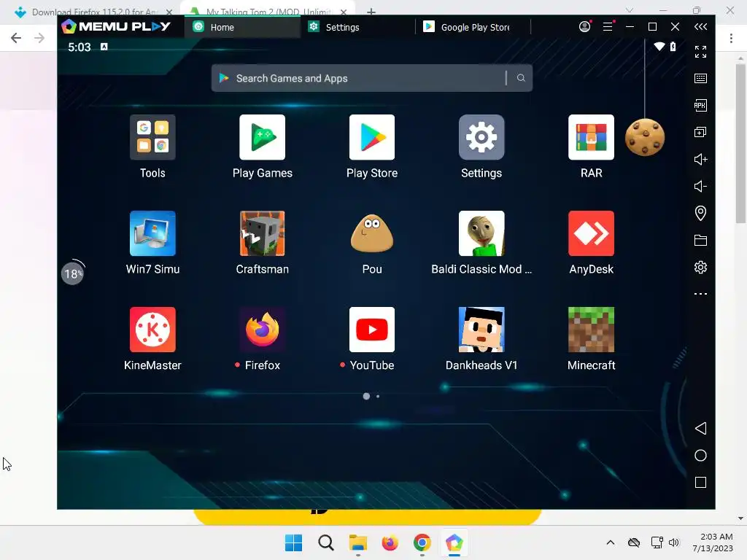The height and width of the screenshot is (560, 747).
Task: Open MEmu sidebar settings gear
Action: click(700, 267)
